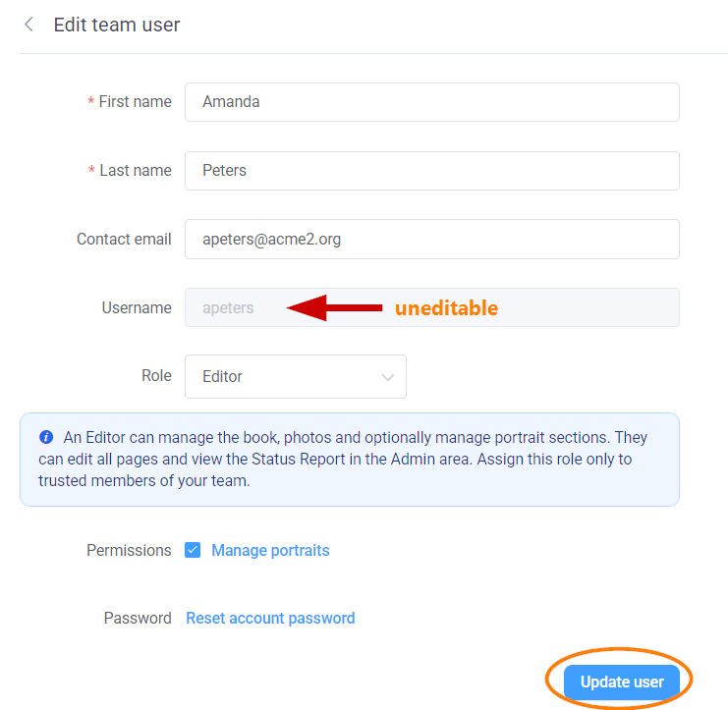The height and width of the screenshot is (710, 728).
Task: Click the Password label text
Action: point(138,618)
